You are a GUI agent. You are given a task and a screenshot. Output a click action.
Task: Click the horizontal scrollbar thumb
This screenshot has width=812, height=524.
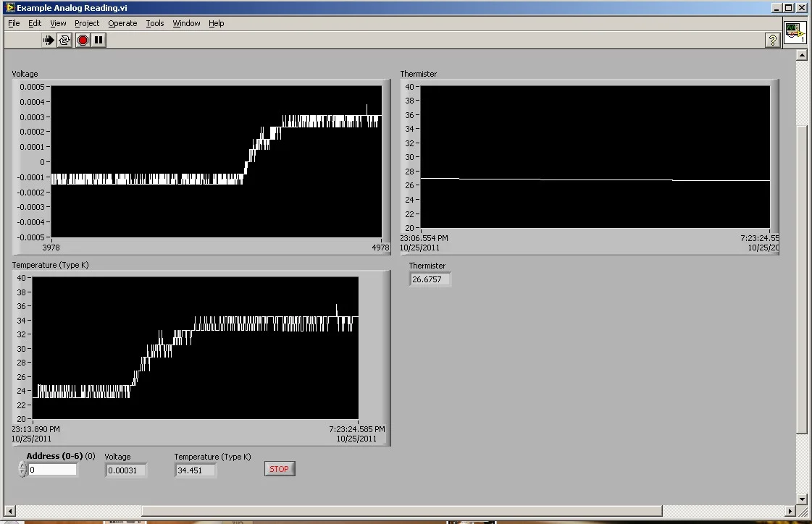point(402,511)
